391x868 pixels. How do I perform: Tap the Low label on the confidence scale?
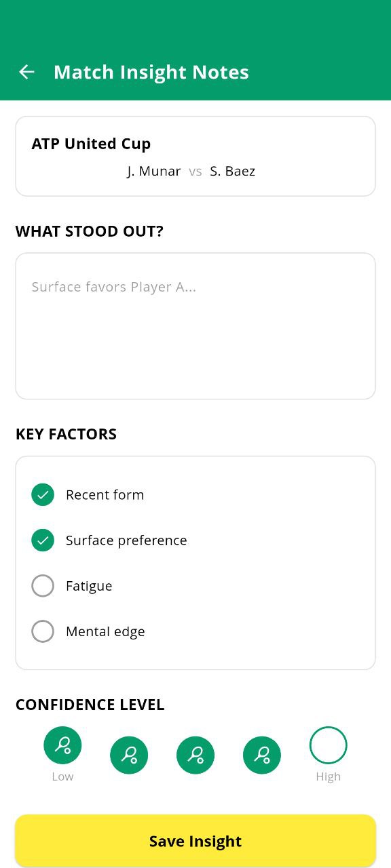coord(62,776)
